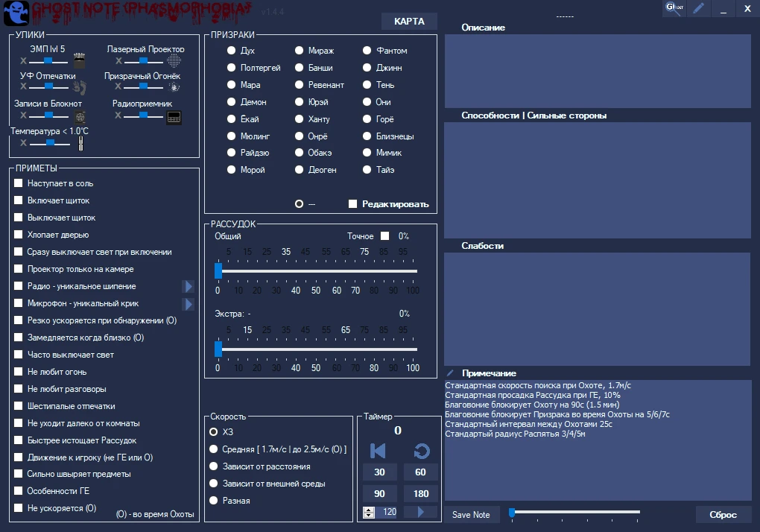Screen dimensions: 760x532
Task: Click the УФ Отпечатки handprint icon
Action: tap(80, 87)
